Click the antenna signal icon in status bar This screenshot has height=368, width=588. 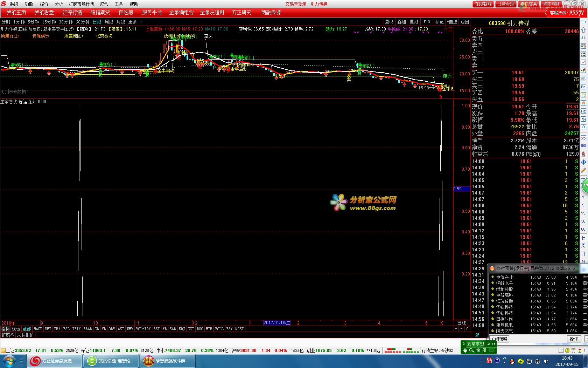[x=573, y=350]
